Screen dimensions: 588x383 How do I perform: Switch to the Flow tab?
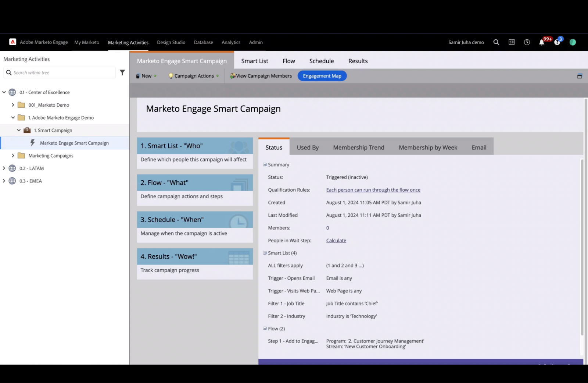[x=289, y=61]
